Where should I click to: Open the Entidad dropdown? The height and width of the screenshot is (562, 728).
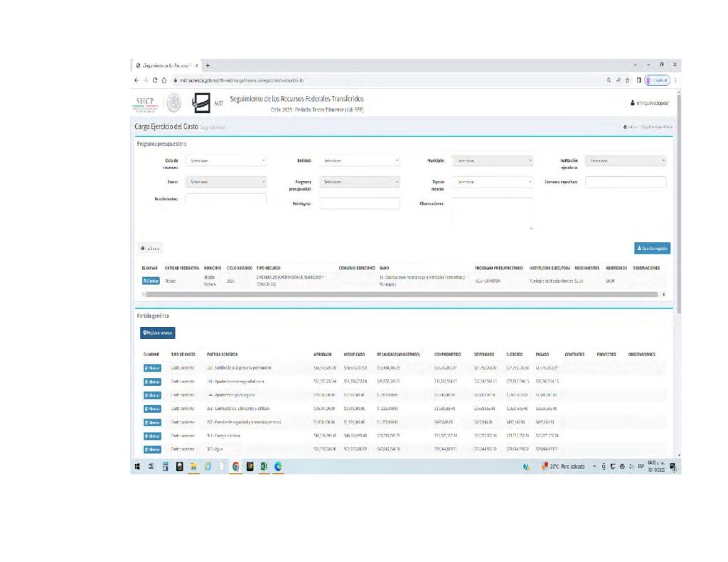(359, 161)
